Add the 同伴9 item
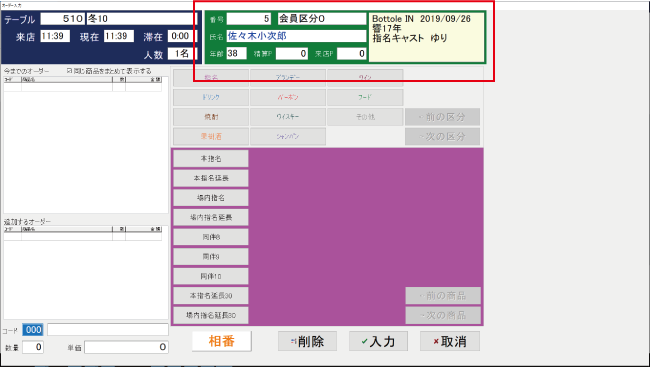 point(211,257)
